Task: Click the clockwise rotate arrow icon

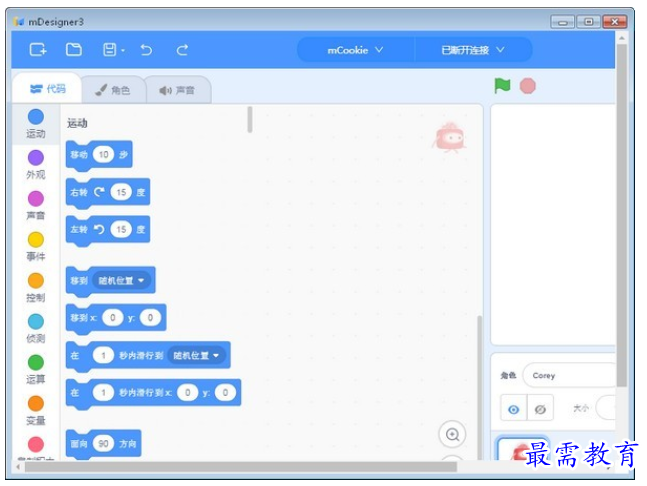Action: pyautogui.click(x=99, y=192)
